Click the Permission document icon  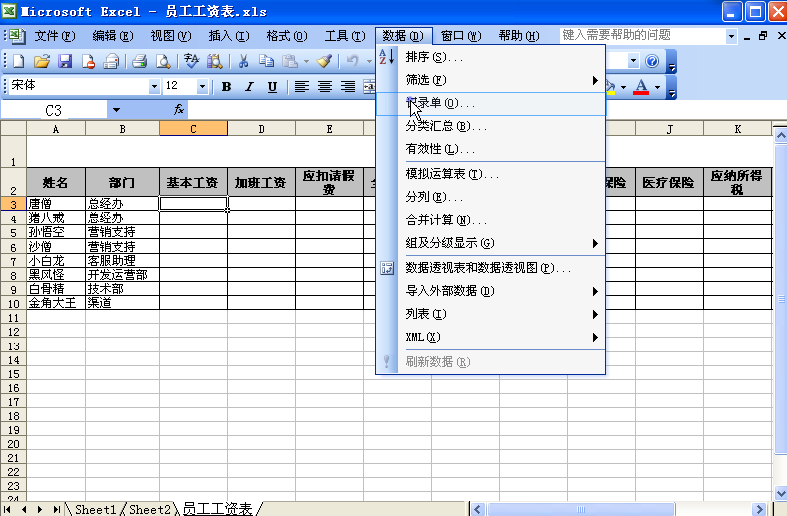(x=88, y=61)
